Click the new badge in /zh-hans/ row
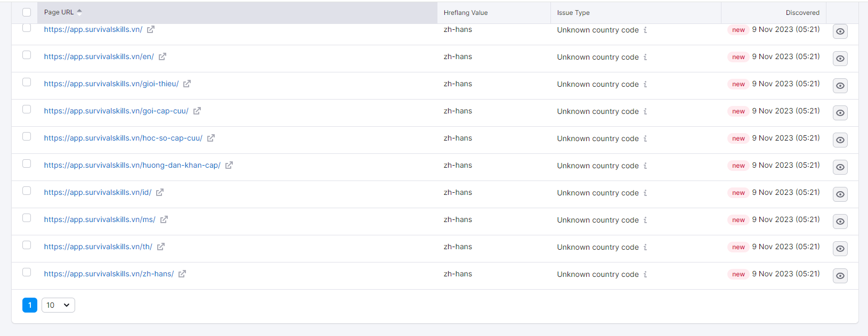The height and width of the screenshot is (336, 868). [x=739, y=274]
